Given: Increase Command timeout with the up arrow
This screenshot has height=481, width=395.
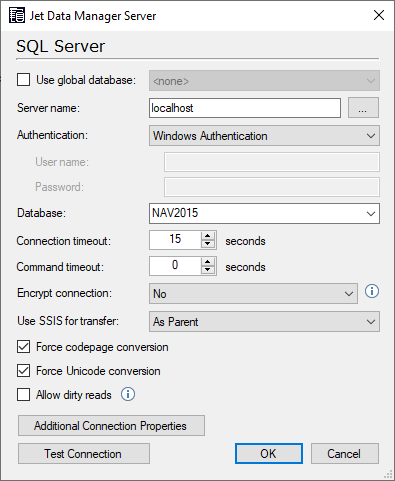Looking at the screenshot, I should (208, 262).
